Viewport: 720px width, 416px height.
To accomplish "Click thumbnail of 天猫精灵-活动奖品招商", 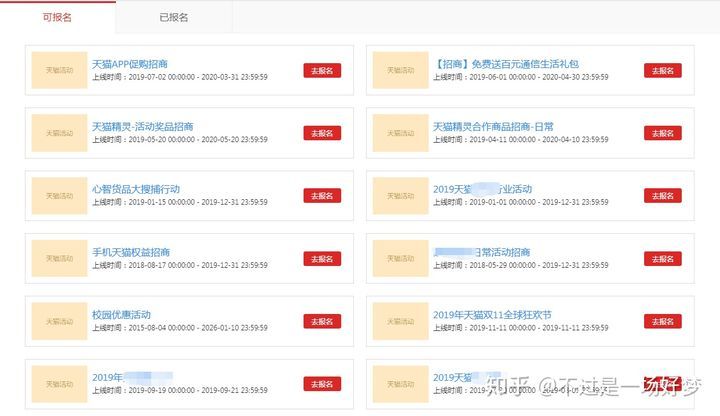I will pyautogui.click(x=59, y=133).
